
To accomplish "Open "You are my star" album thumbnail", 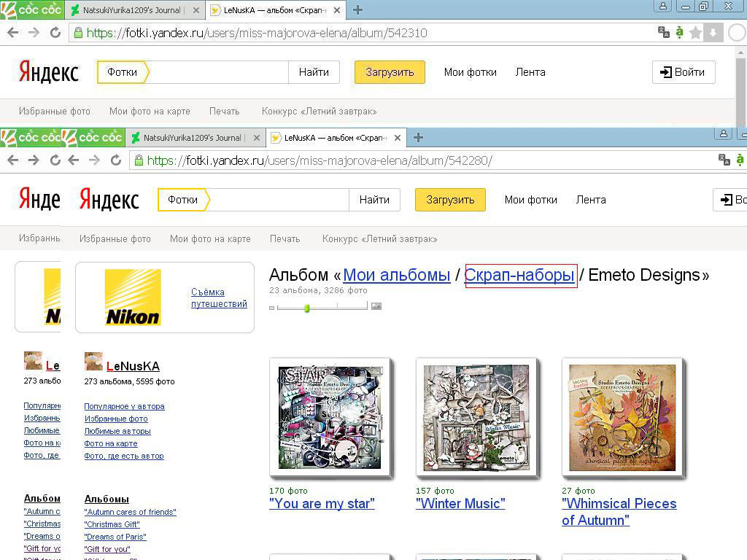I will pyautogui.click(x=330, y=417).
